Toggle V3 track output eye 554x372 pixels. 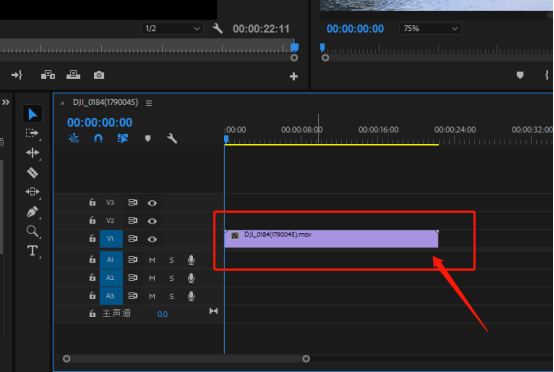coord(152,203)
